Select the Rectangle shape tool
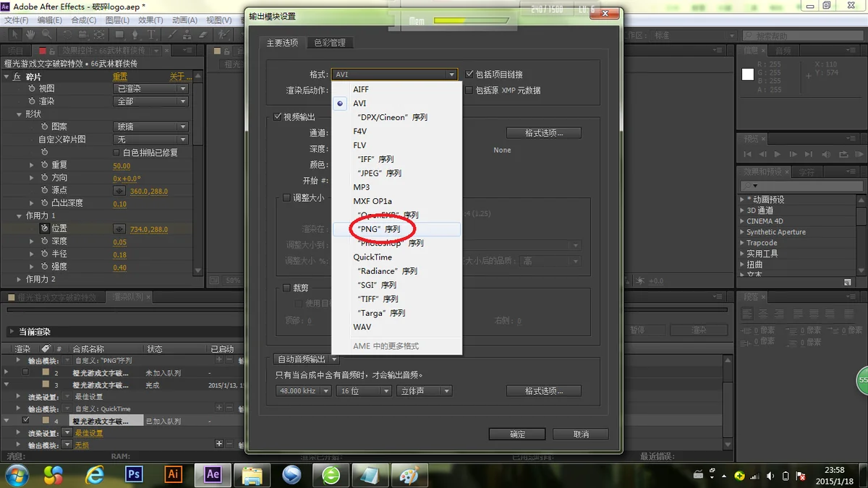This screenshot has width=868, height=488. (x=119, y=34)
